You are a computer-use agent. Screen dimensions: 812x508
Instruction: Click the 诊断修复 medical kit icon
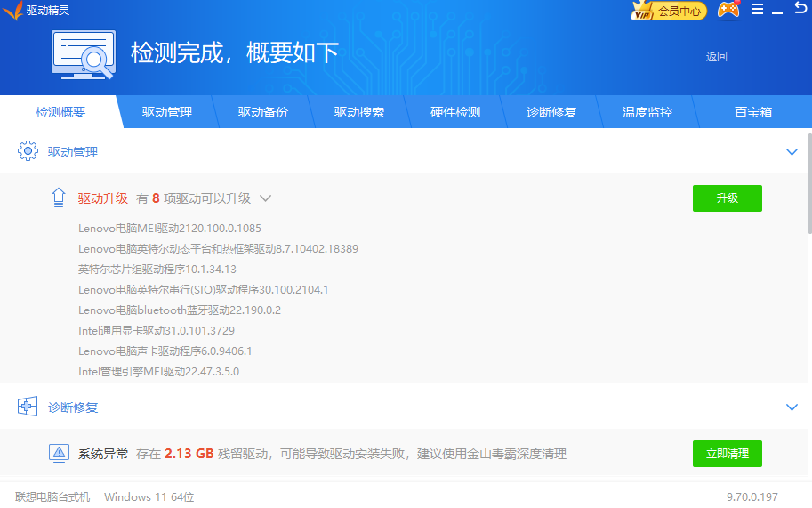click(28, 407)
